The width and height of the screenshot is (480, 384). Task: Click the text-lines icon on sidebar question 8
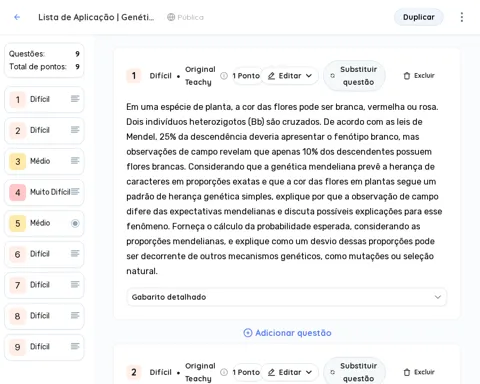click(75, 315)
